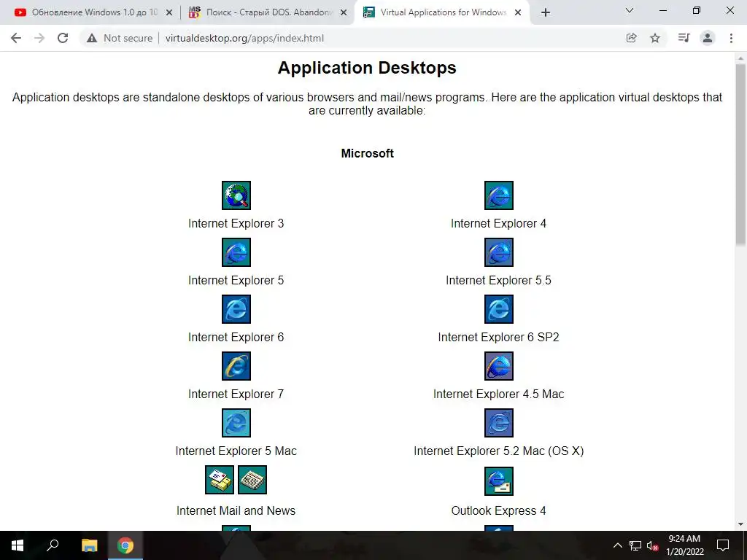Screen dimensions: 747x560
Task: Click the Internet Explorer 7 label
Action: 236,394
